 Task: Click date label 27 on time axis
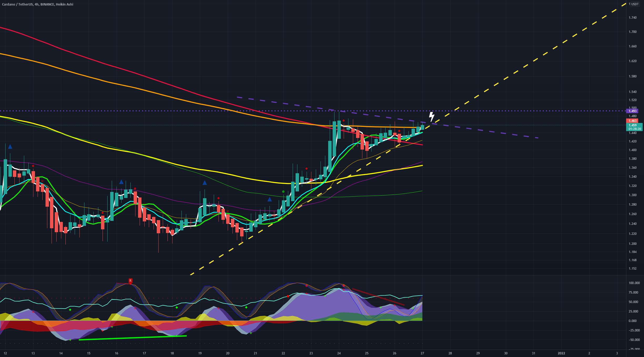tap(422, 353)
